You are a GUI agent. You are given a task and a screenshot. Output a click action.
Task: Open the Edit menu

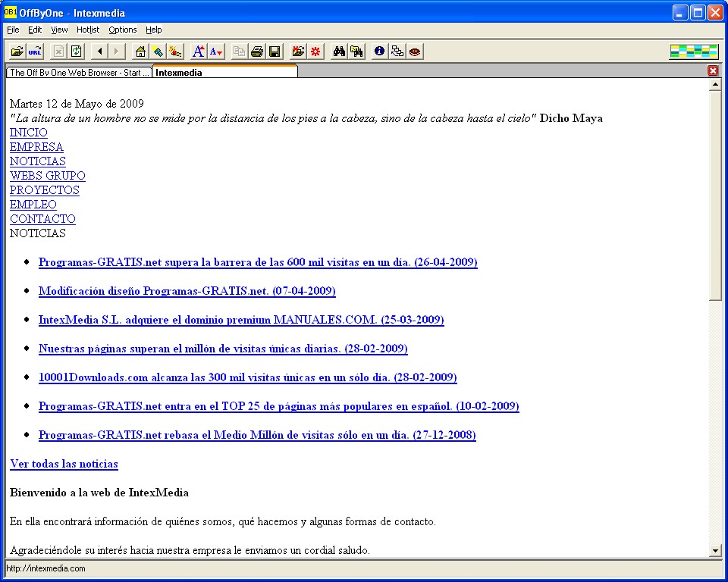(35, 30)
